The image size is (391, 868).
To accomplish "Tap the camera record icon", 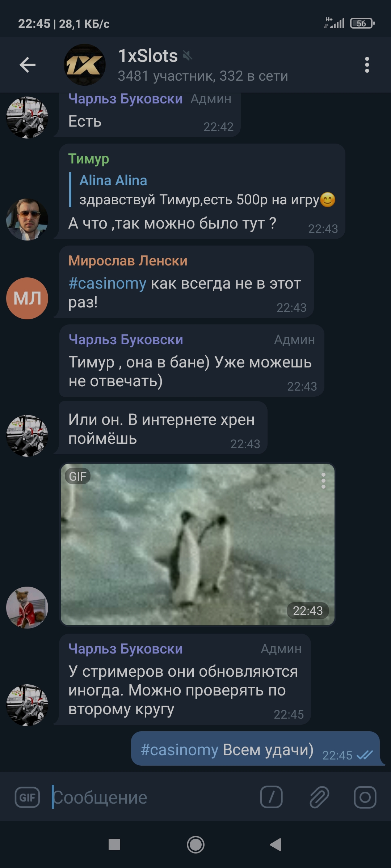I will click(365, 797).
